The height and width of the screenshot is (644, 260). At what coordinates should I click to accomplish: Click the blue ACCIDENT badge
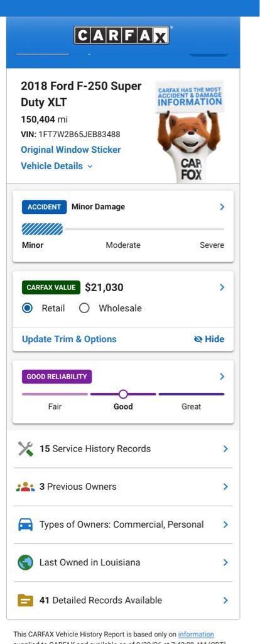coord(45,207)
